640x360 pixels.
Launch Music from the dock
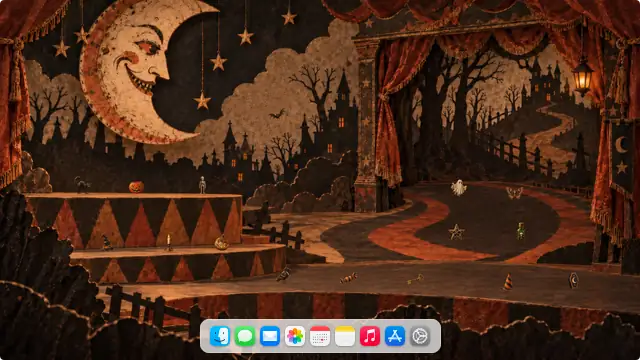[x=370, y=336]
